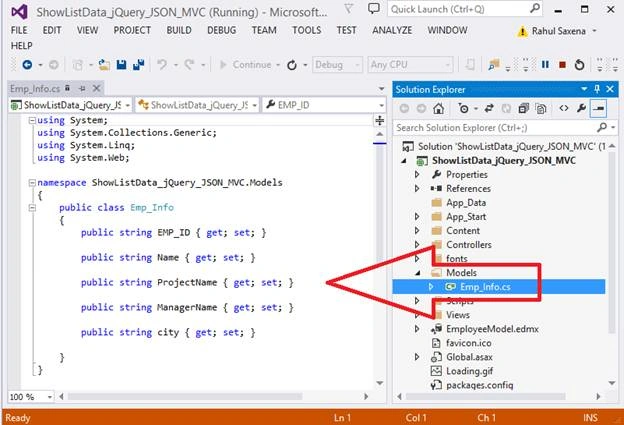The height and width of the screenshot is (425, 624).
Task: Click the Solution Explorer search magnifier icon
Action: point(602,127)
